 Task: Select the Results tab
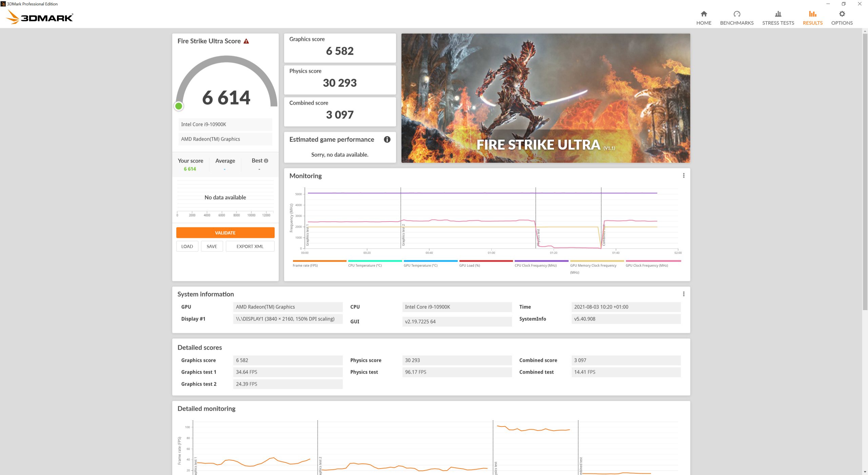pos(812,18)
